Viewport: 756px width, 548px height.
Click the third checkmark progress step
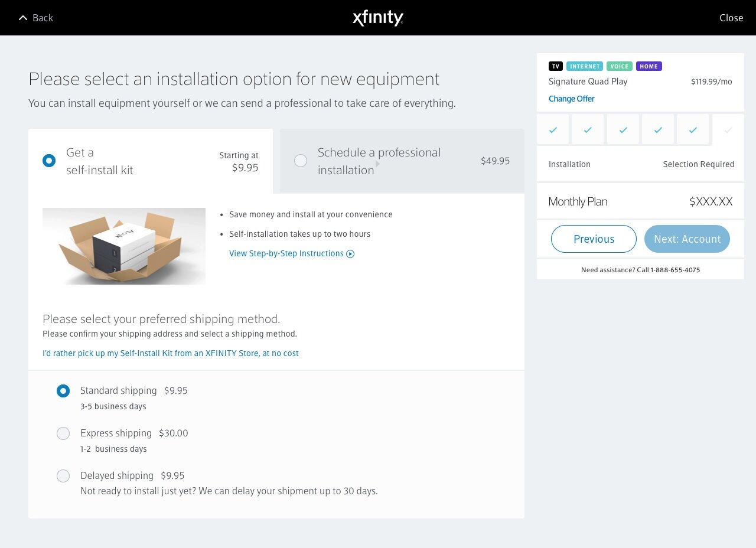(x=623, y=130)
